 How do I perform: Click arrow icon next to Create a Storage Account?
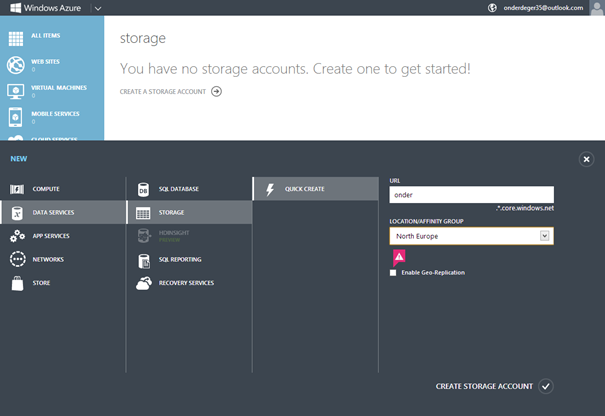(216, 91)
